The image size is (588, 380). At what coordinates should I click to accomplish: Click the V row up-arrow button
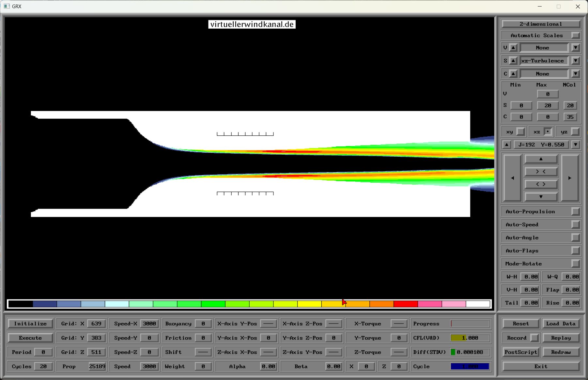513,48
